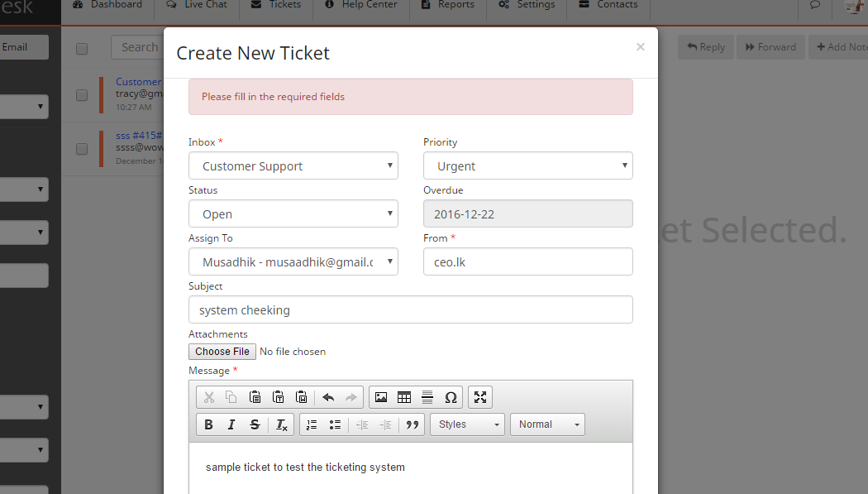This screenshot has width=868, height=494.
Task: Open the Tickets tab
Action: click(x=276, y=5)
